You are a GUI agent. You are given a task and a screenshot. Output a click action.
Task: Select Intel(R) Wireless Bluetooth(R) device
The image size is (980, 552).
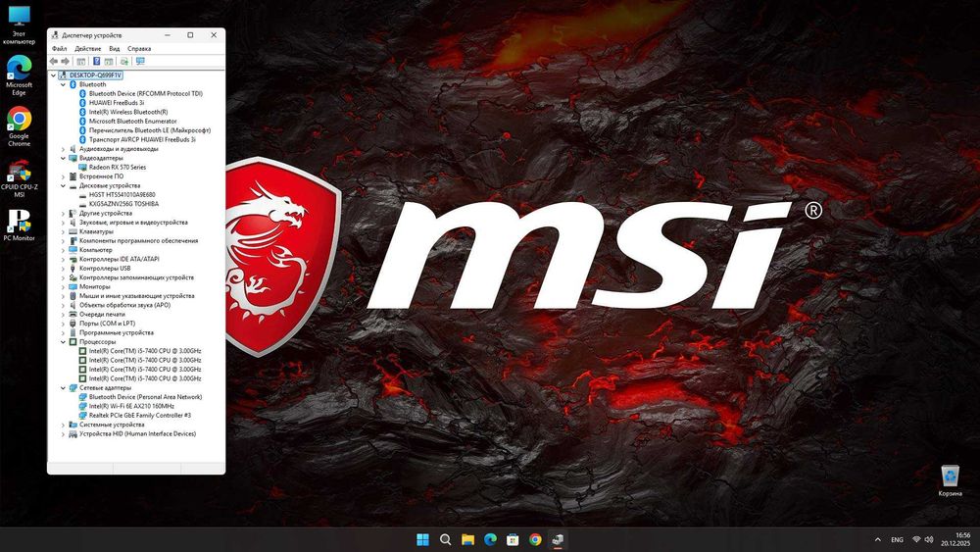point(128,112)
